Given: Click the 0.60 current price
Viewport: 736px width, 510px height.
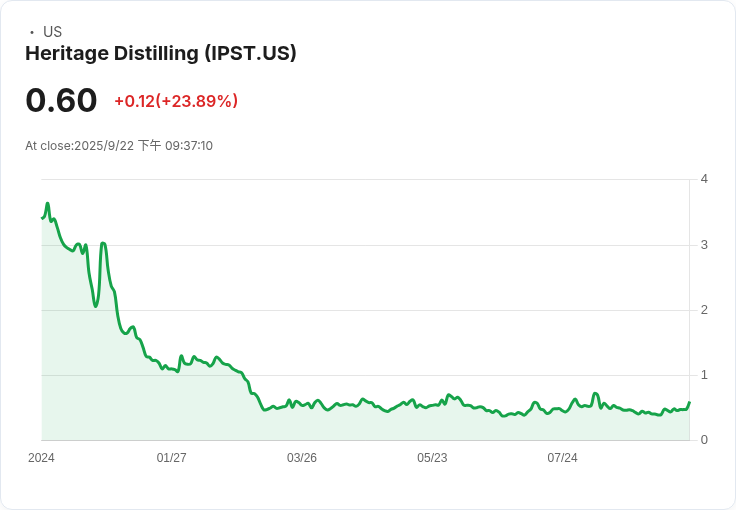Looking at the screenshot, I should point(61,100).
